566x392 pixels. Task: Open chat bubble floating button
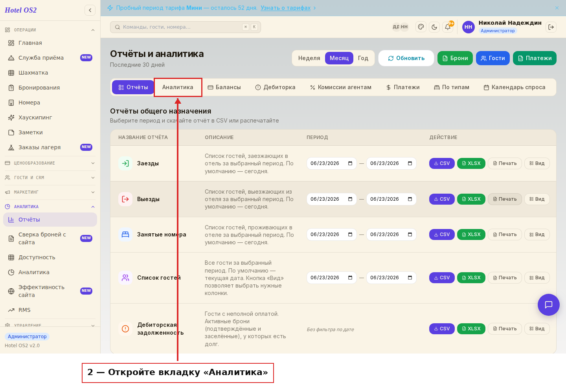click(x=549, y=305)
